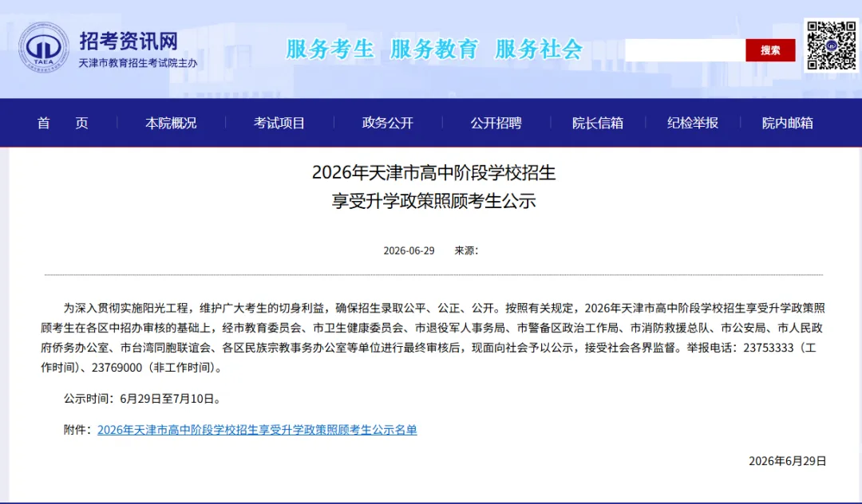Click the 公示时间：6月29日至7月10日 line
This screenshot has height=504, width=862.
tap(143, 400)
